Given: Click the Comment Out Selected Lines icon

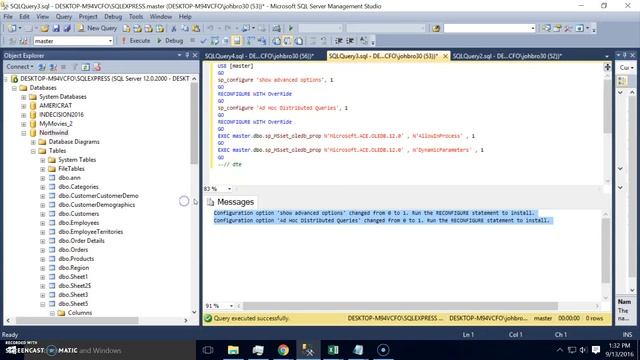Looking at the screenshot, I should coord(313,41).
